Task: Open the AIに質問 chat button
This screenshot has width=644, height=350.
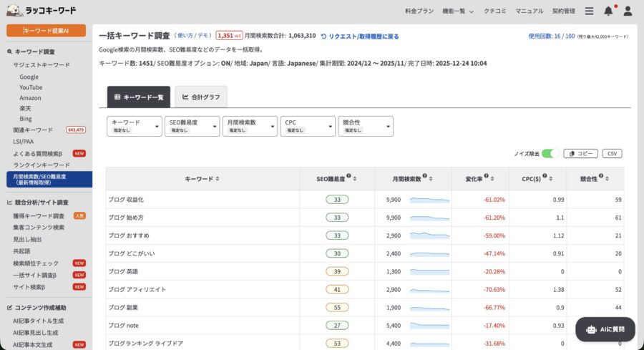Action: 605,329
